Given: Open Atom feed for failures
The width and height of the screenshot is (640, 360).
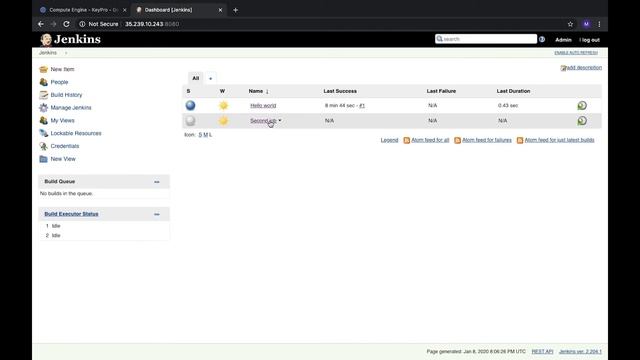Looking at the screenshot, I should (487, 140).
